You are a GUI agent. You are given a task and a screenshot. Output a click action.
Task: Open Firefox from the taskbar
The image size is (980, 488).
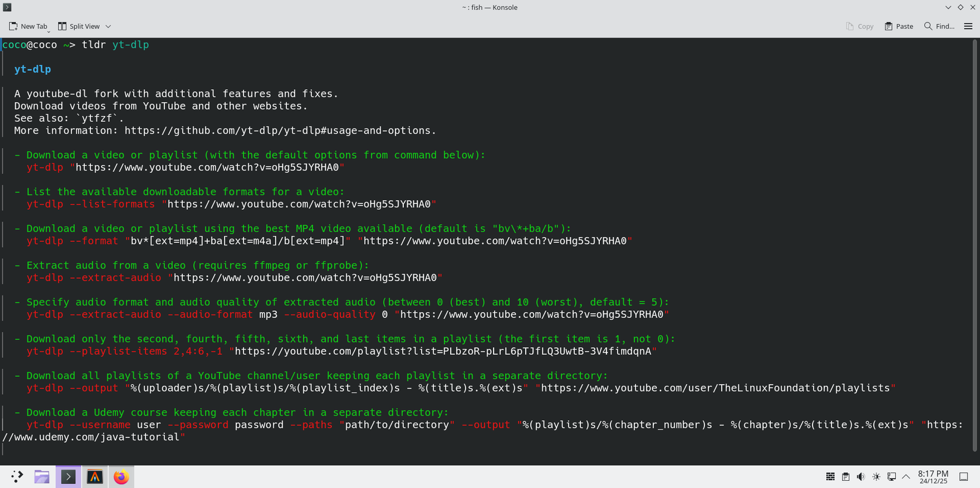121,477
